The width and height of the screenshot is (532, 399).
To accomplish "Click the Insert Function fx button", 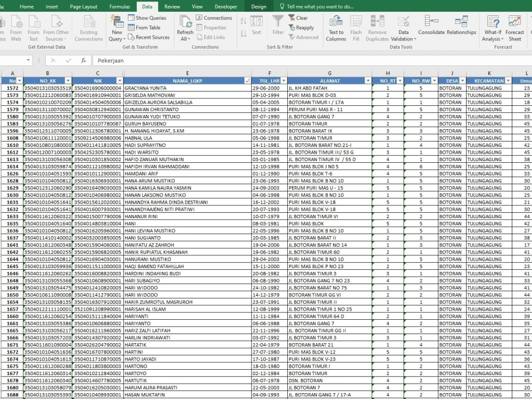I will 83,61.
